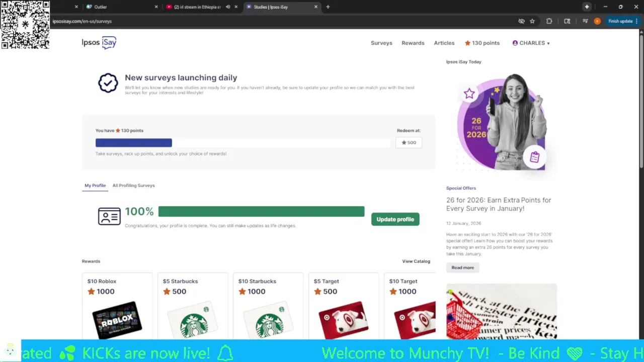Click the Rewards section heading
The height and width of the screenshot is (362, 644).
point(91,261)
